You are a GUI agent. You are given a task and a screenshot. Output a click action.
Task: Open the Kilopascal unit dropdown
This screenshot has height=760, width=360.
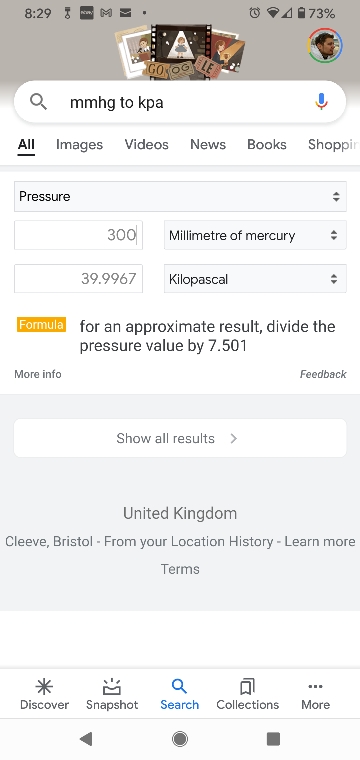click(255, 279)
